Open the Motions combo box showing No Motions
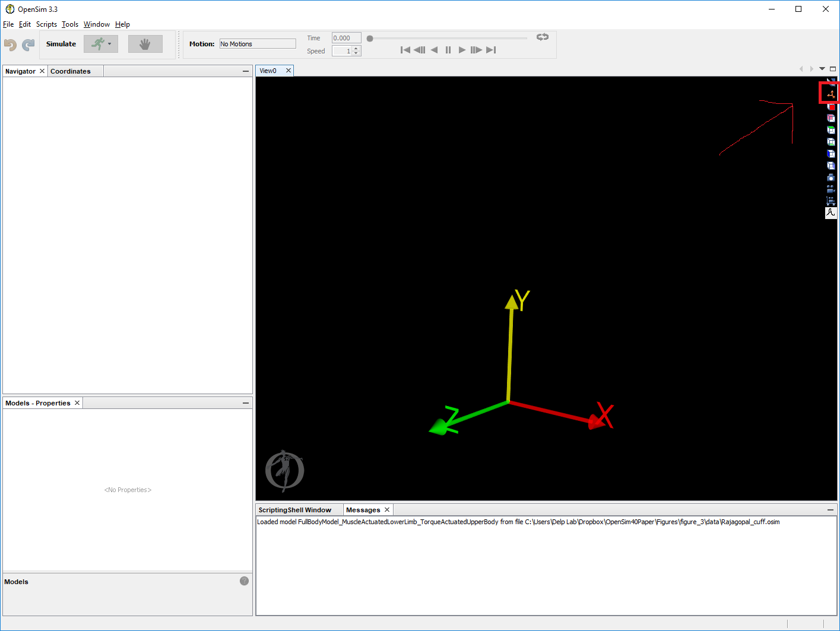Screen dimensions: 840x631 point(257,43)
